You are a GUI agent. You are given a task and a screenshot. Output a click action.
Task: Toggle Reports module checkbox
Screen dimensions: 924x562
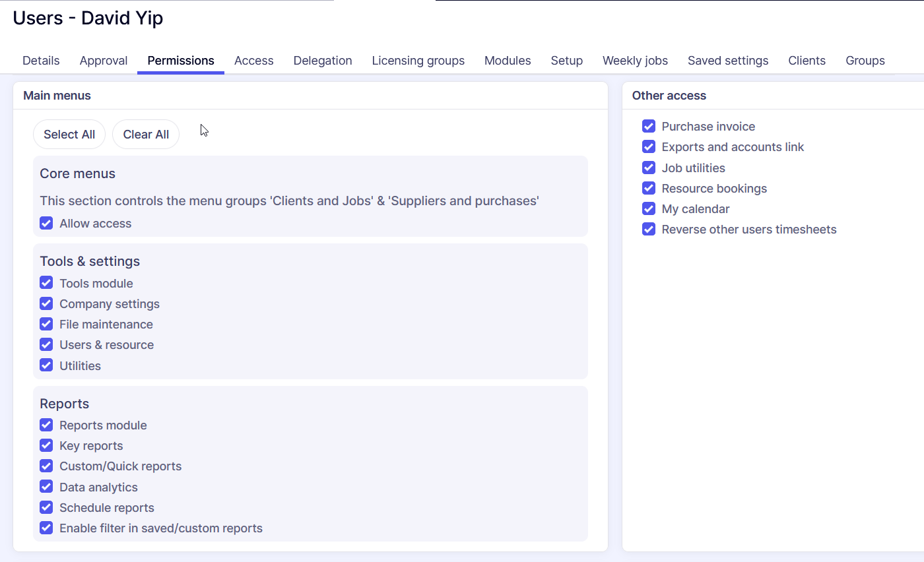click(x=46, y=425)
